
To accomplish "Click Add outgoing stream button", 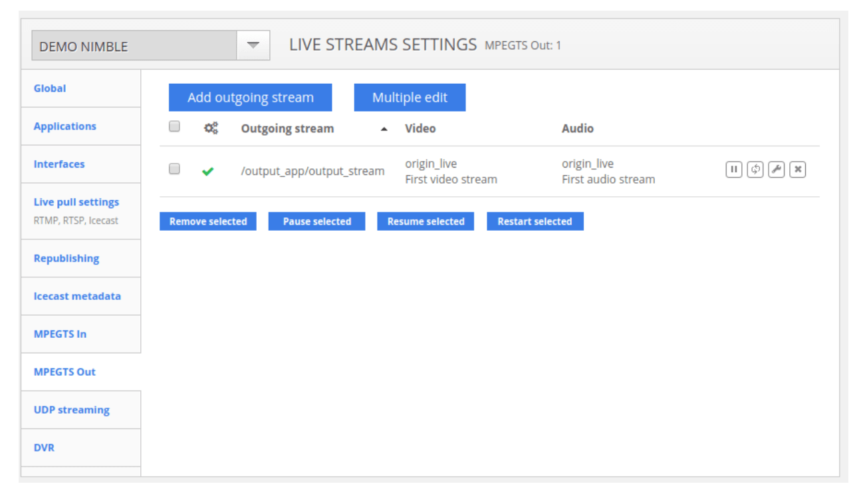I will point(250,98).
